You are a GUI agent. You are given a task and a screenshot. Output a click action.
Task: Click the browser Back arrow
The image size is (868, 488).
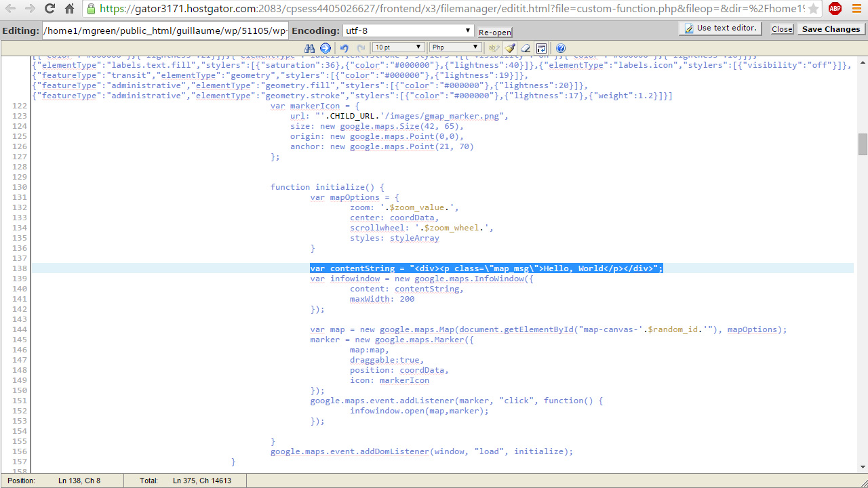pos(10,9)
